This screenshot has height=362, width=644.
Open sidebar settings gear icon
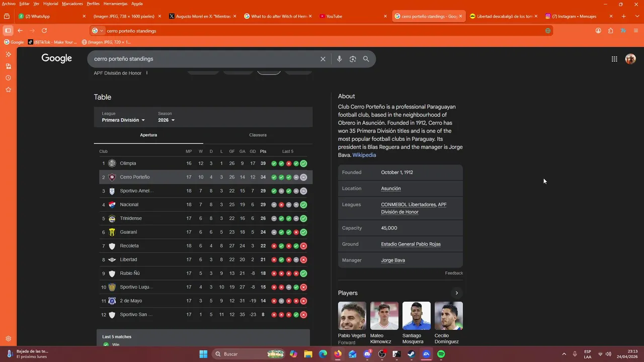8,339
